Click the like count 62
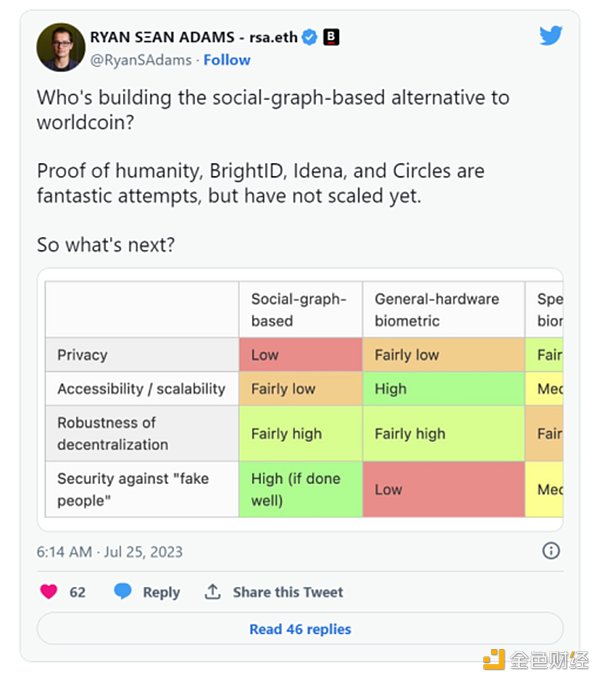Screen dimensions: 600x681 coord(77,592)
